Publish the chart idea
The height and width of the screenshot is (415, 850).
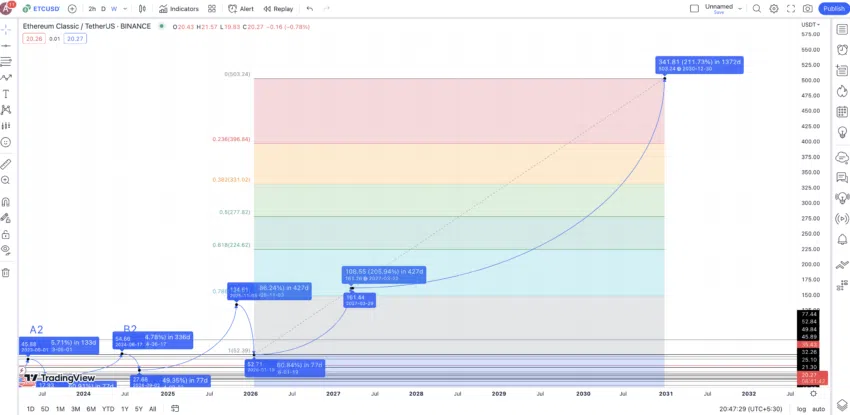(x=834, y=9)
